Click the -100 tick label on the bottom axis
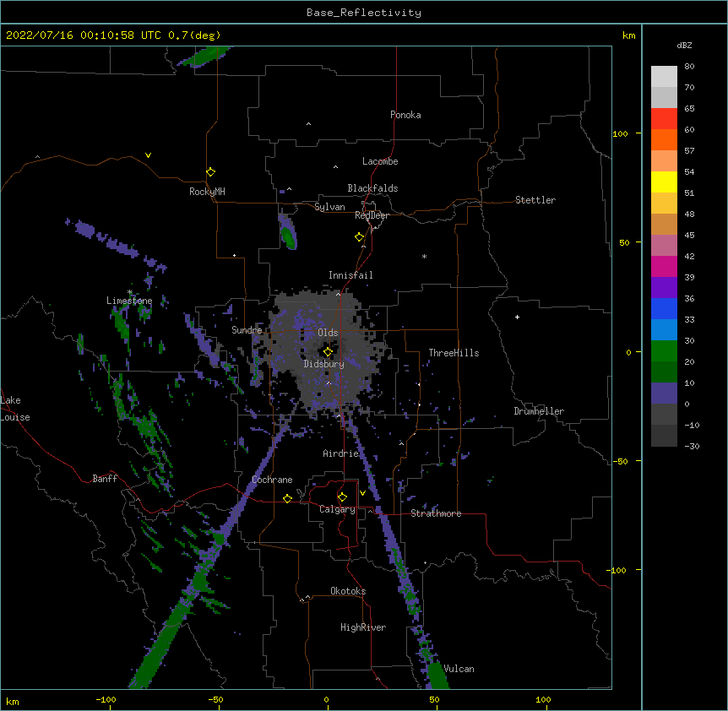This screenshot has height=711, width=728. [x=106, y=699]
